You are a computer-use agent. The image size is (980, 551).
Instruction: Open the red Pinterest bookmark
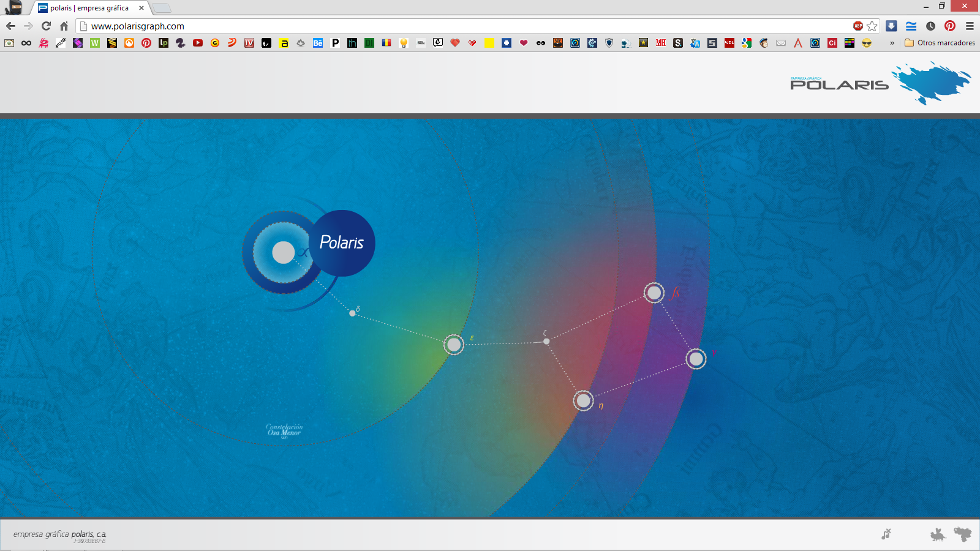(146, 43)
